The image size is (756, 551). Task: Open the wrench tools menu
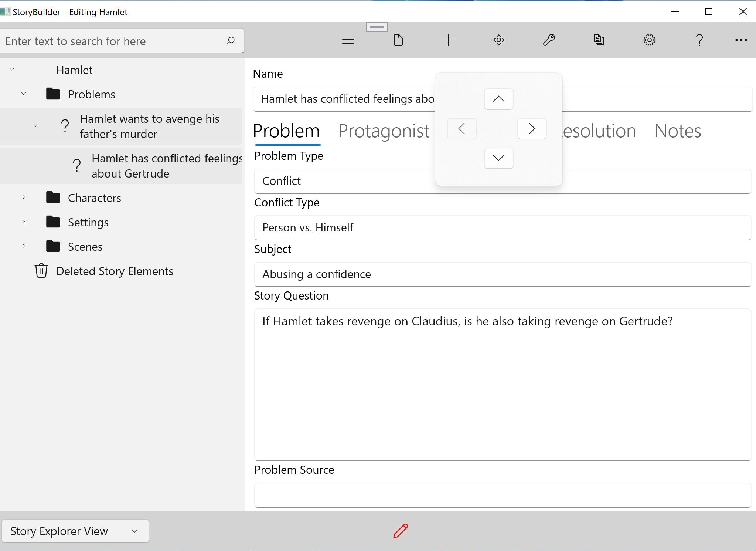[x=548, y=40]
